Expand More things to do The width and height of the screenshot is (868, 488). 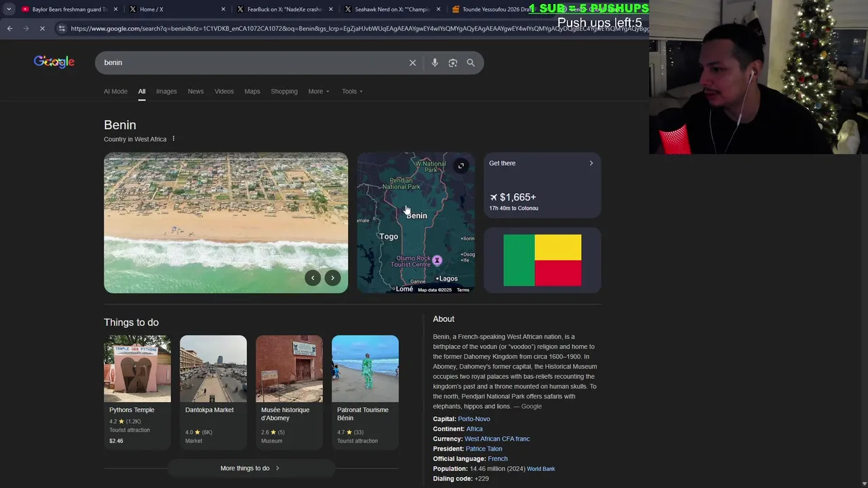click(x=250, y=468)
